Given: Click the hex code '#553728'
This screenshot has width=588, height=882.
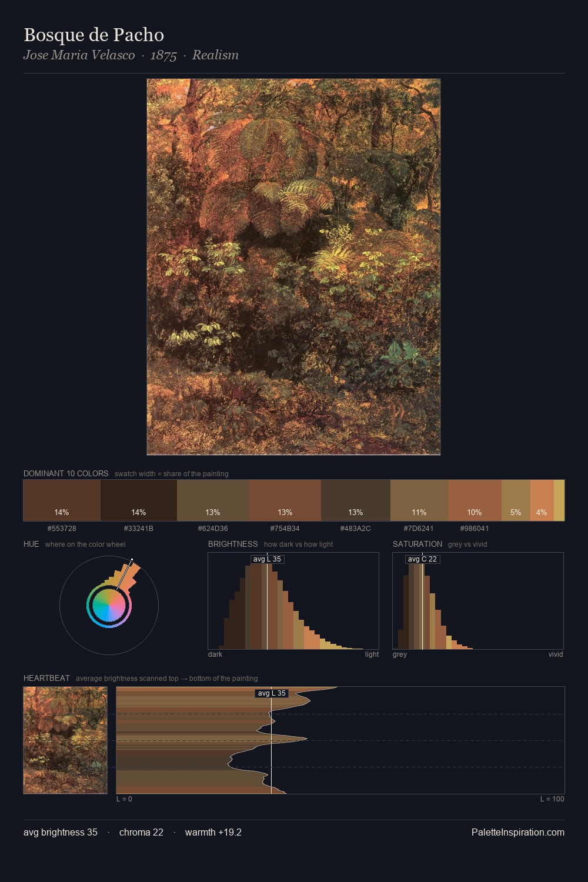Looking at the screenshot, I should tap(62, 528).
